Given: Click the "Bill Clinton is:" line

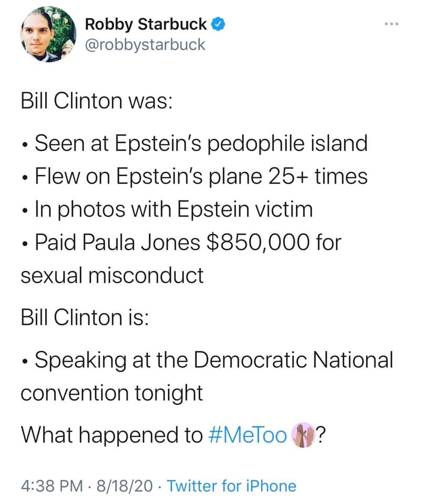Looking at the screenshot, I should [x=84, y=317].
